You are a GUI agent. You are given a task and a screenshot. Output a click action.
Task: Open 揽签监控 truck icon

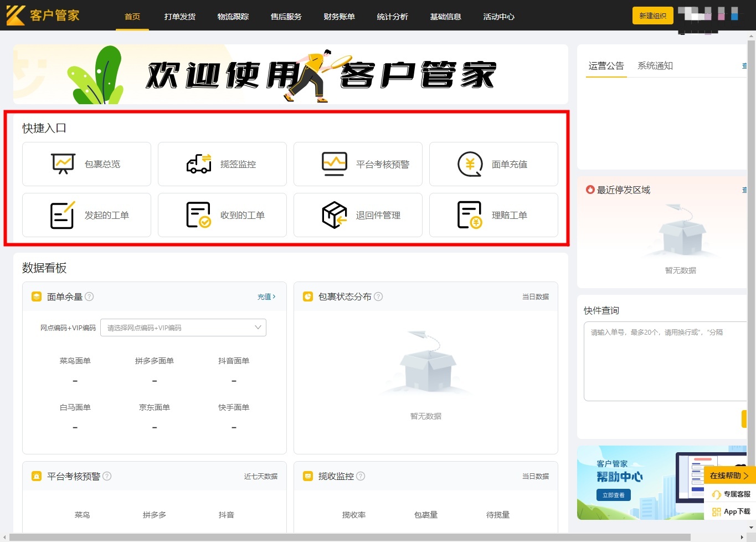tap(199, 164)
